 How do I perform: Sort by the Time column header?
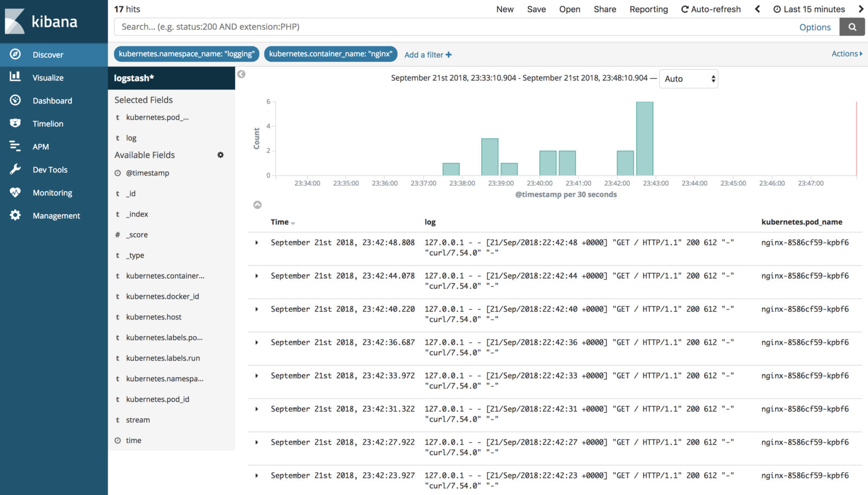[283, 222]
